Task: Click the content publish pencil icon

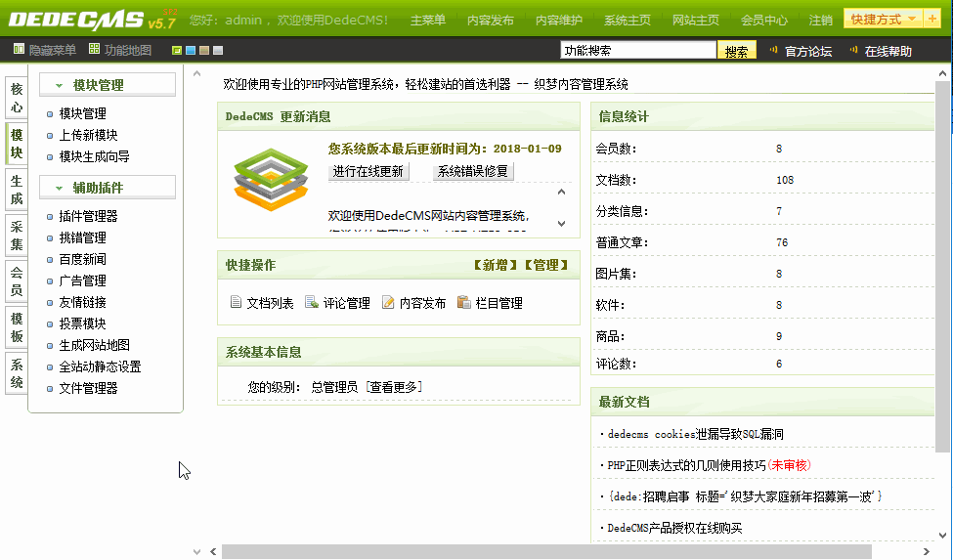Action: pyautogui.click(x=388, y=302)
